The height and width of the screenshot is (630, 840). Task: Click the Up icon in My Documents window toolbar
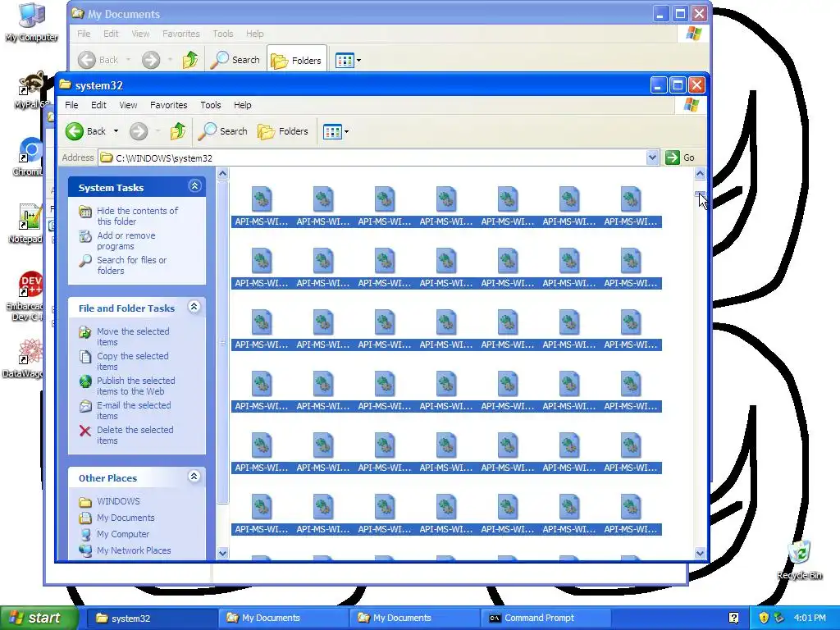pyautogui.click(x=190, y=60)
